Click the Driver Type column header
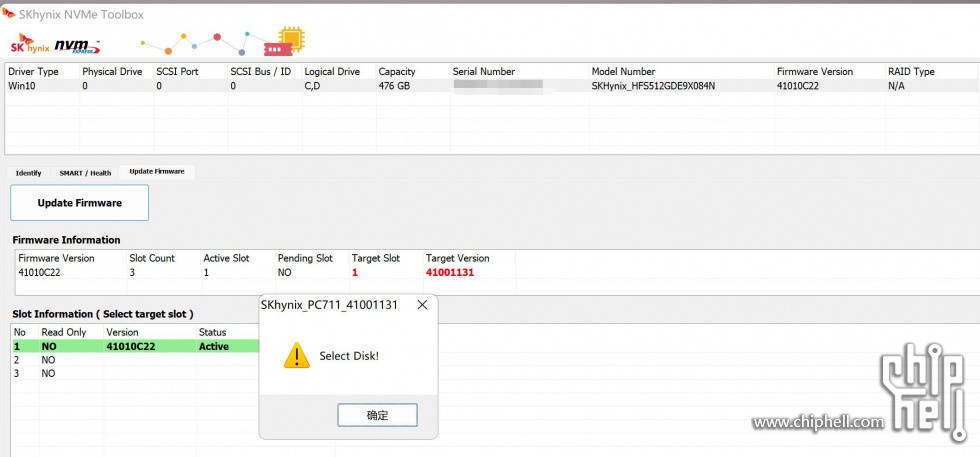This screenshot has height=457, width=980. 34,71
